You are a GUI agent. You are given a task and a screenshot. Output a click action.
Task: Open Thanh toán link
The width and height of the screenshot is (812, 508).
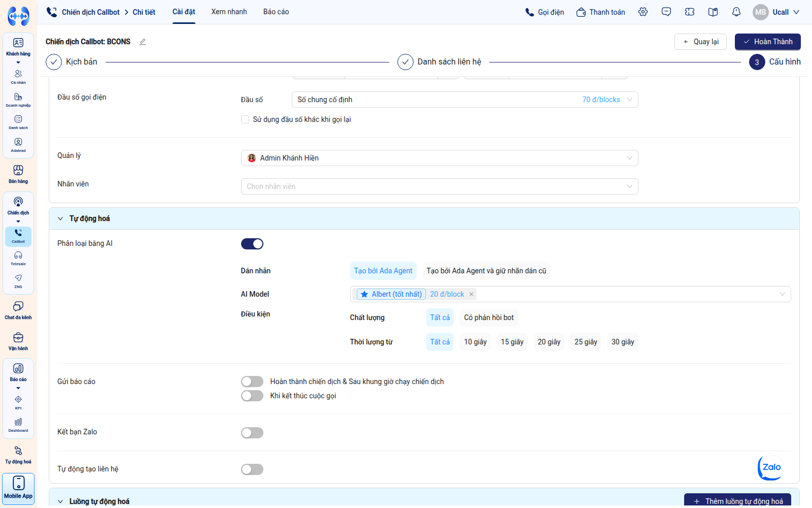[x=601, y=12]
